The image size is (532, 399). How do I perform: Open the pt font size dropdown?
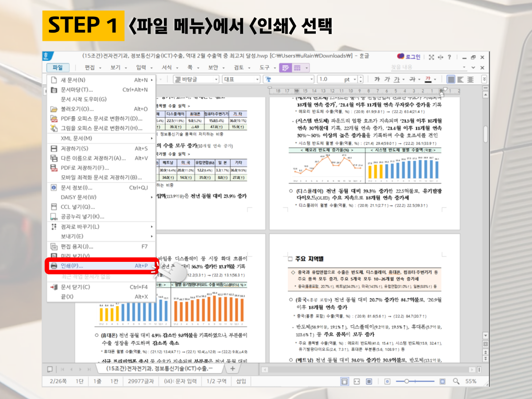pyautogui.click(x=355, y=79)
